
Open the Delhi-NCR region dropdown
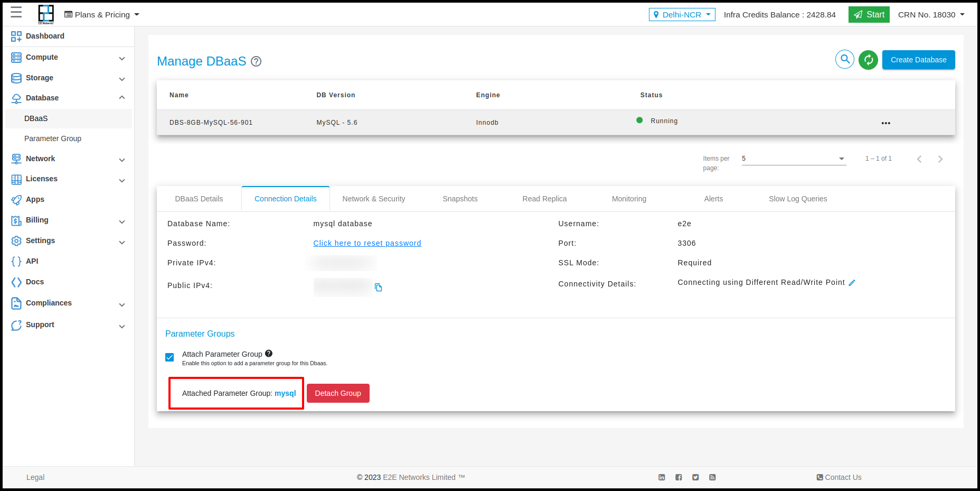click(x=682, y=15)
